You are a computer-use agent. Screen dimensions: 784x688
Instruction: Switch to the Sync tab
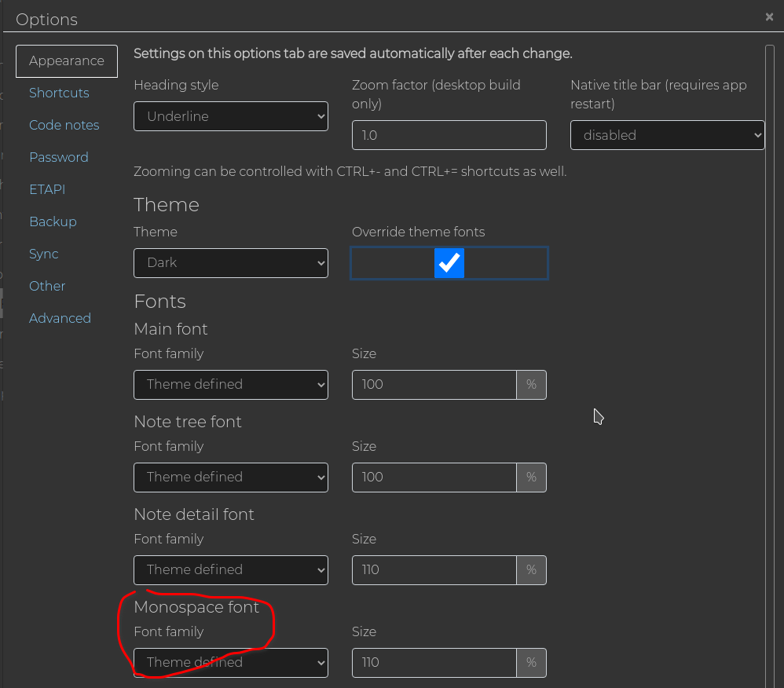point(44,254)
